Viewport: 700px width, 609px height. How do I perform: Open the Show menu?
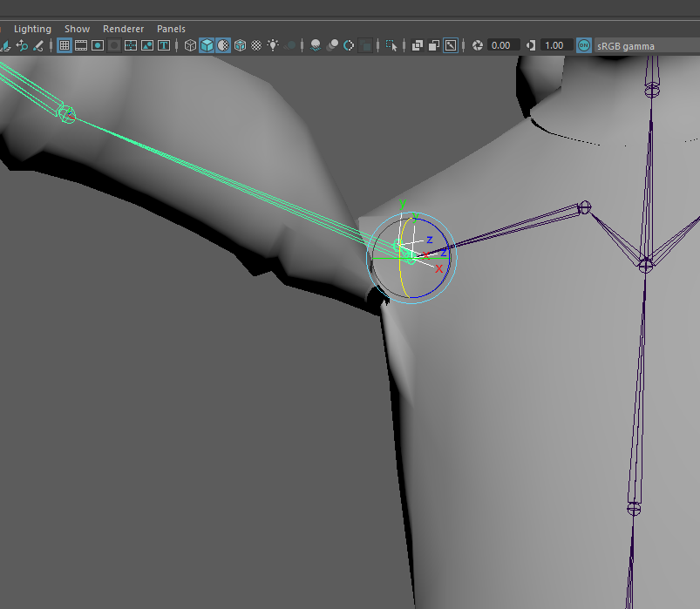pos(77,29)
